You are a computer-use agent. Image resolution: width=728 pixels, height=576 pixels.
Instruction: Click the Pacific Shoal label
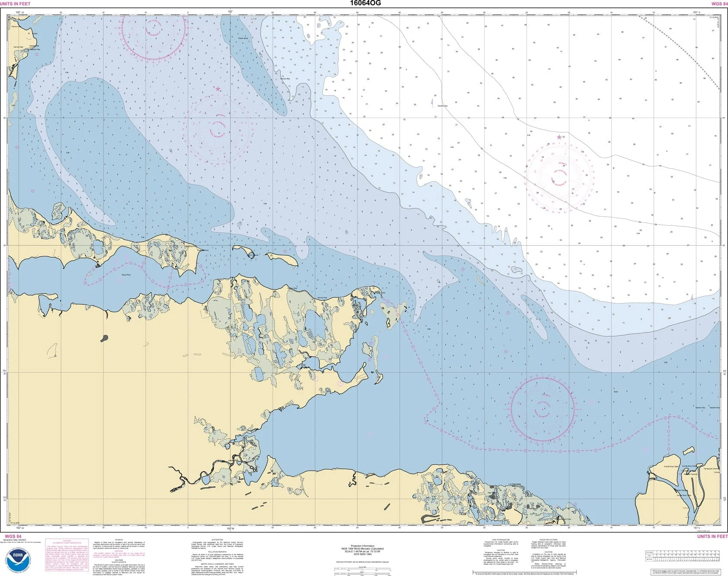[x=243, y=38]
